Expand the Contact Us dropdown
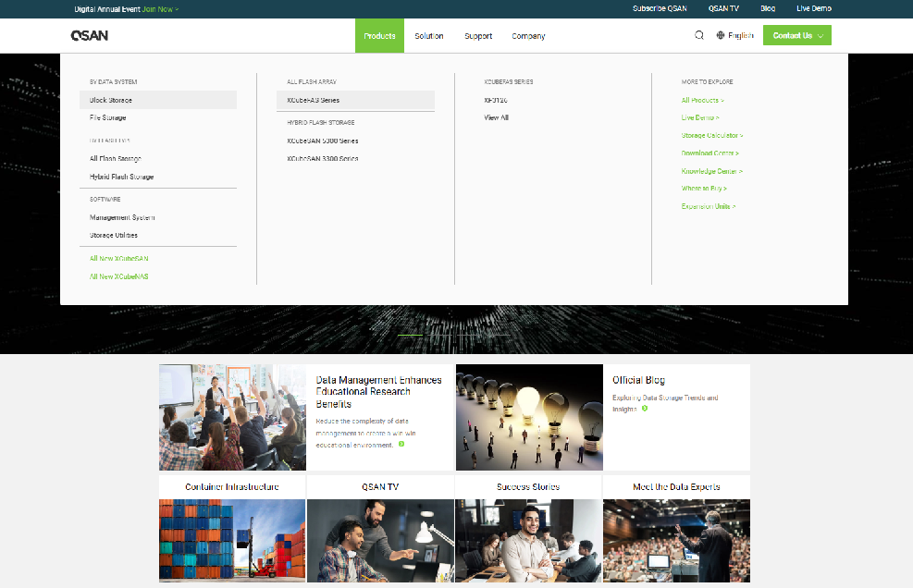Image resolution: width=913 pixels, height=588 pixels. point(797,35)
